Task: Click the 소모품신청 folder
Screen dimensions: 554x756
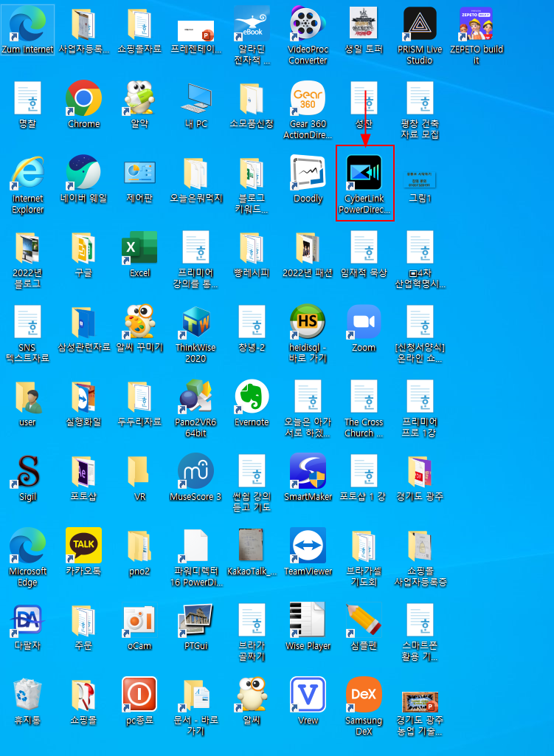Action: pos(252,98)
